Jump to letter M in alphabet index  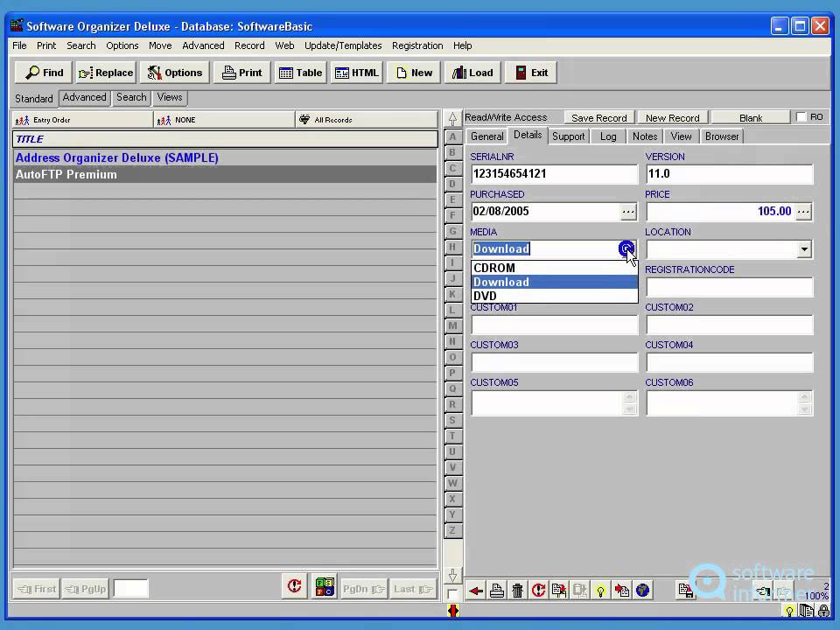tap(452, 325)
